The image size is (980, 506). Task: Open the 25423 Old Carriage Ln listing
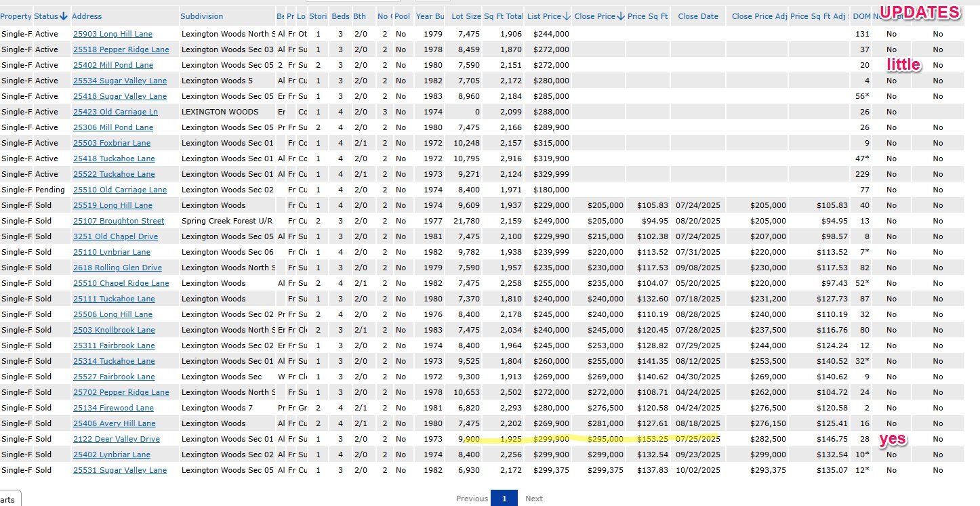click(x=115, y=112)
